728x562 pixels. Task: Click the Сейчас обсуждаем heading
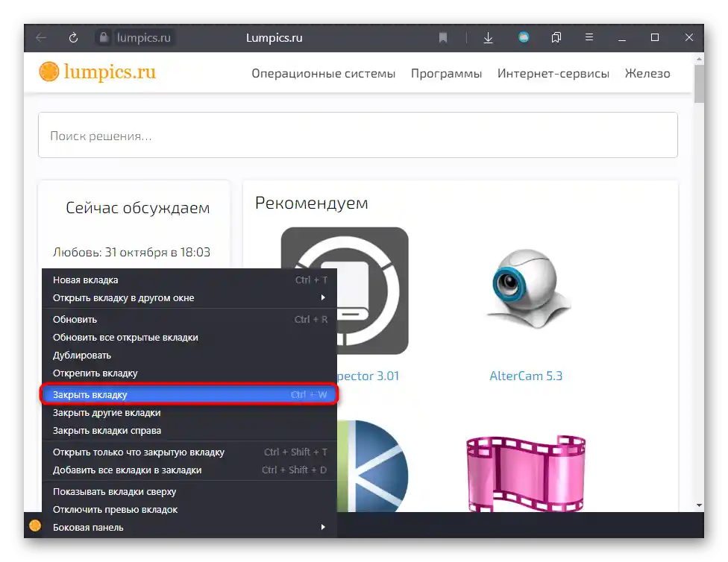[137, 207]
